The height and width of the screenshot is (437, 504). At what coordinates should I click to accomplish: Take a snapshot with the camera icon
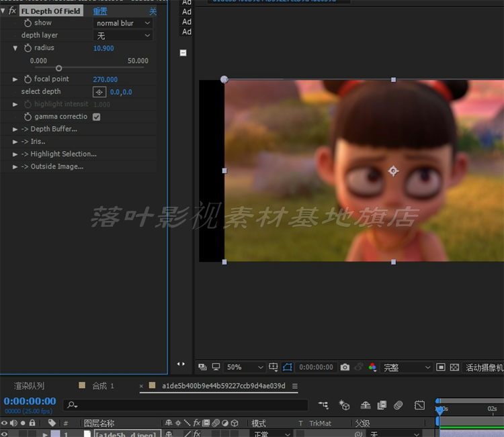tap(345, 367)
